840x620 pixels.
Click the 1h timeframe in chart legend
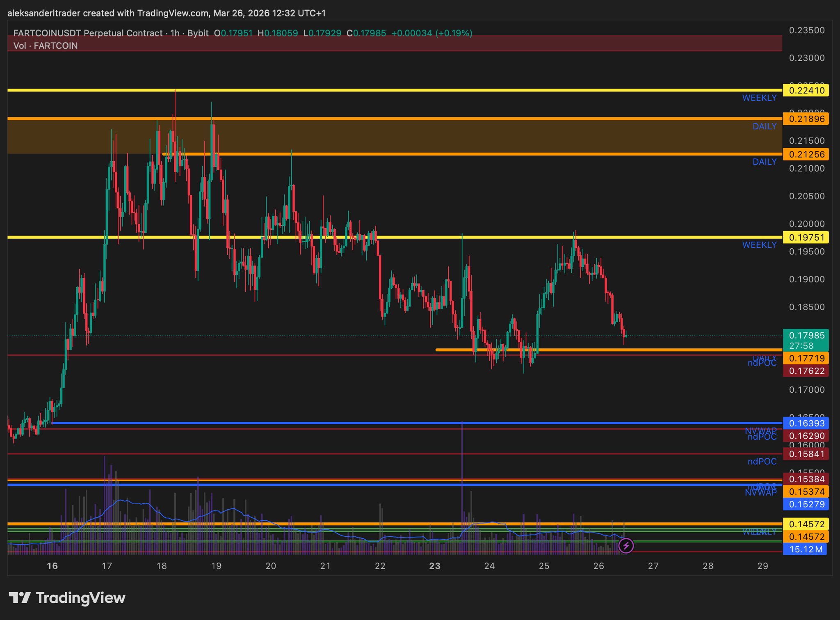click(175, 33)
